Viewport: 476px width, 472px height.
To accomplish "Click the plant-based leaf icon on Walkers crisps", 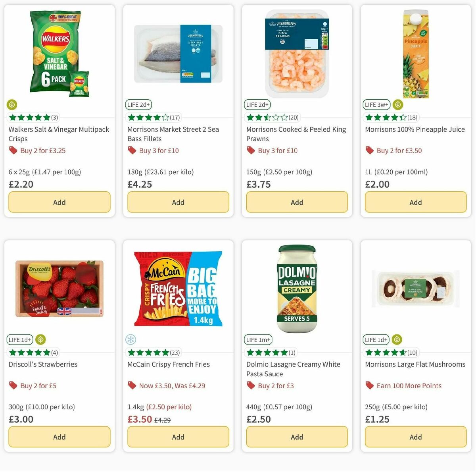I will (x=12, y=104).
